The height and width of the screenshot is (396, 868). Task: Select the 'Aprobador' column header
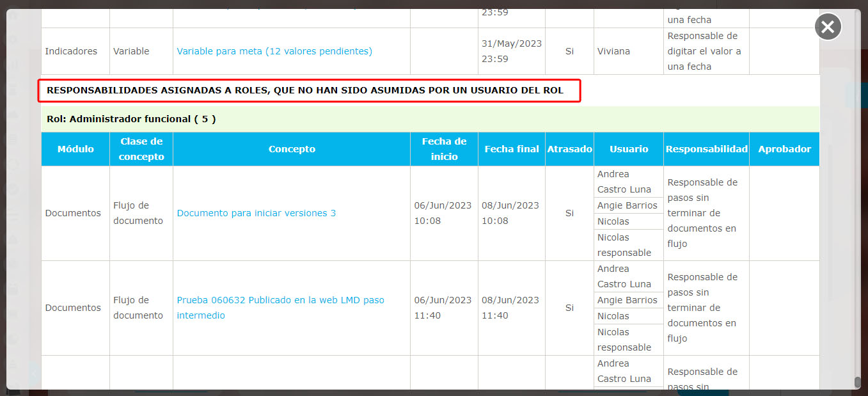[x=784, y=149]
